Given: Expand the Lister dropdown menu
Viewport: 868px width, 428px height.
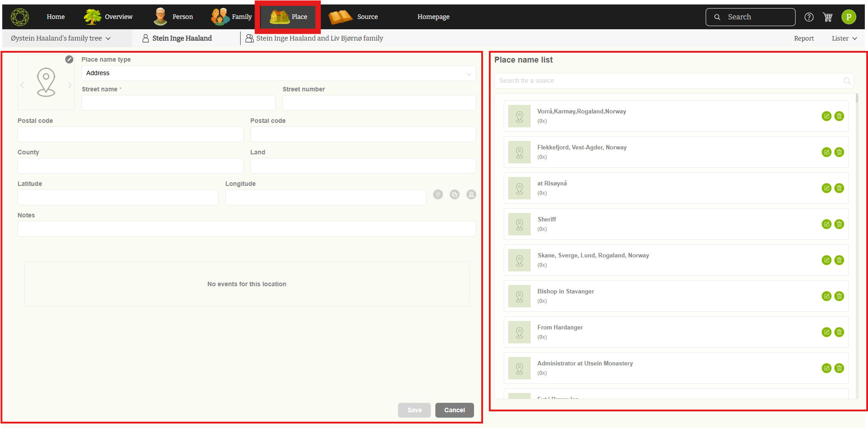Looking at the screenshot, I should pyautogui.click(x=844, y=39).
